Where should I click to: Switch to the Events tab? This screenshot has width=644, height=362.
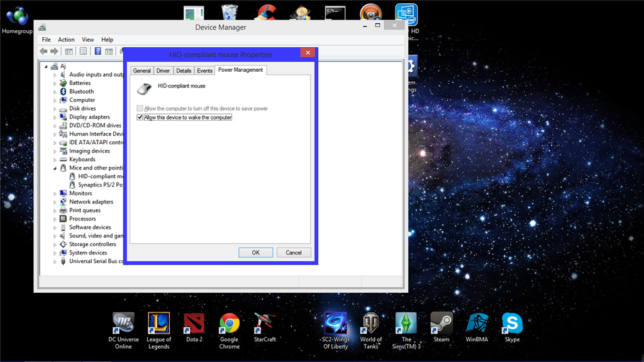204,71
